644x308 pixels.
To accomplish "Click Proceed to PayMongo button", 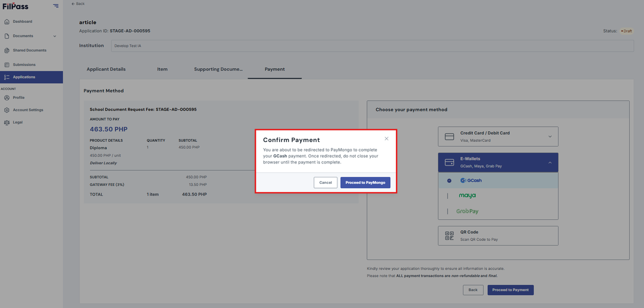I will pyautogui.click(x=365, y=183).
